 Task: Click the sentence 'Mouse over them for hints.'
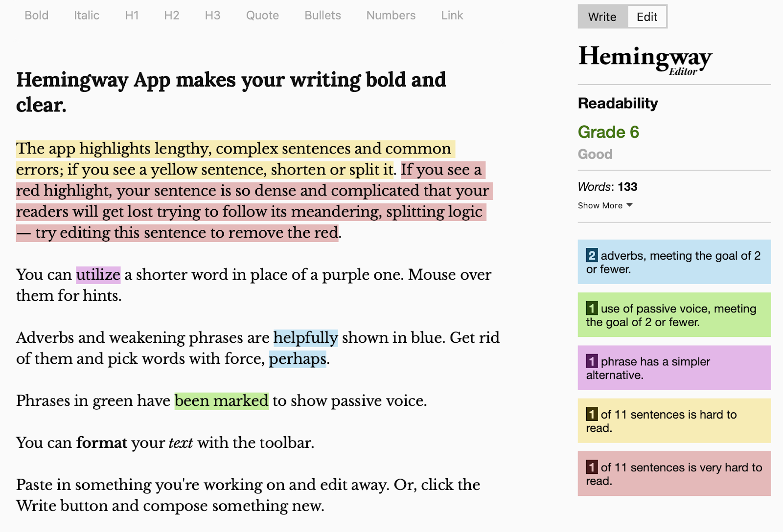point(253,285)
